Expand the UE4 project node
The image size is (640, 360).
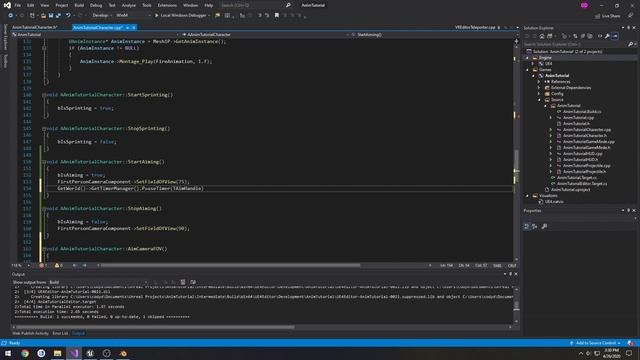coord(533,64)
